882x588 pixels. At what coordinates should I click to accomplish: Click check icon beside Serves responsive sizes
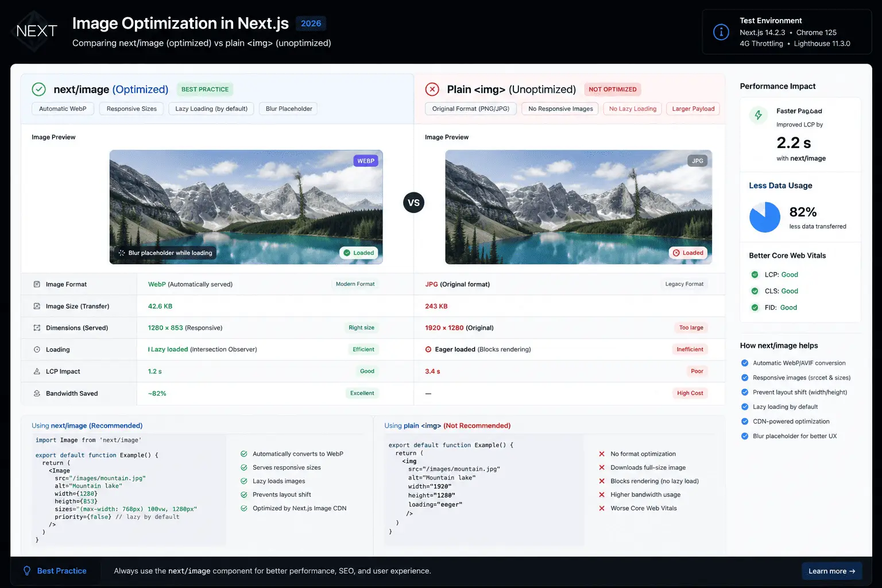(x=244, y=467)
